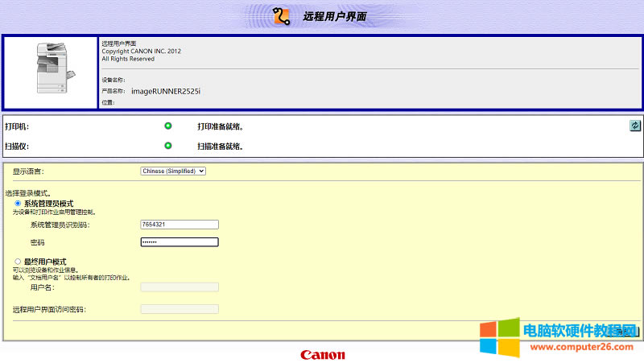Open the display language dropdown
Screen dimensions: 644x363
click(x=173, y=171)
